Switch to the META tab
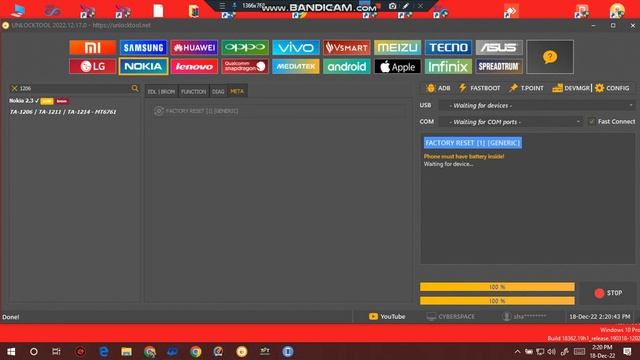The width and height of the screenshot is (640, 360). click(237, 91)
